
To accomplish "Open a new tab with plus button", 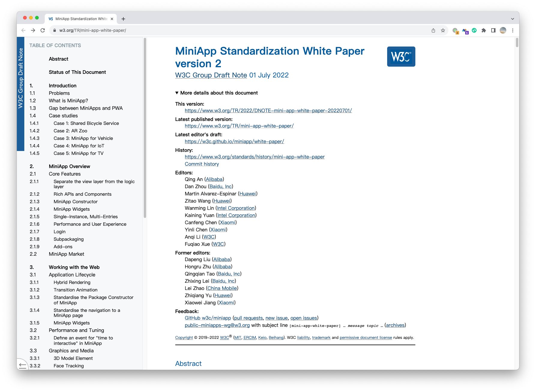I will tap(123, 19).
